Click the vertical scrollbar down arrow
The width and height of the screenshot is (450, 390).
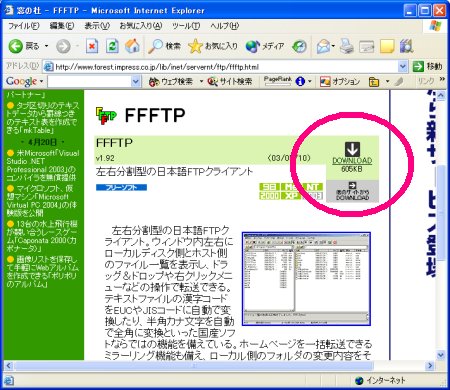tap(440, 355)
